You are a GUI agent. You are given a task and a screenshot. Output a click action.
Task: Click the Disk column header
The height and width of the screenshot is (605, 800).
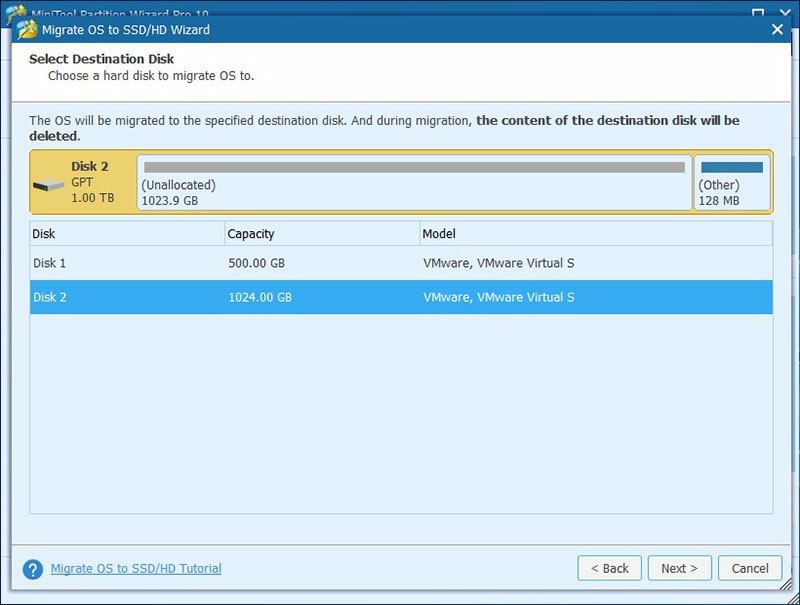pos(127,234)
